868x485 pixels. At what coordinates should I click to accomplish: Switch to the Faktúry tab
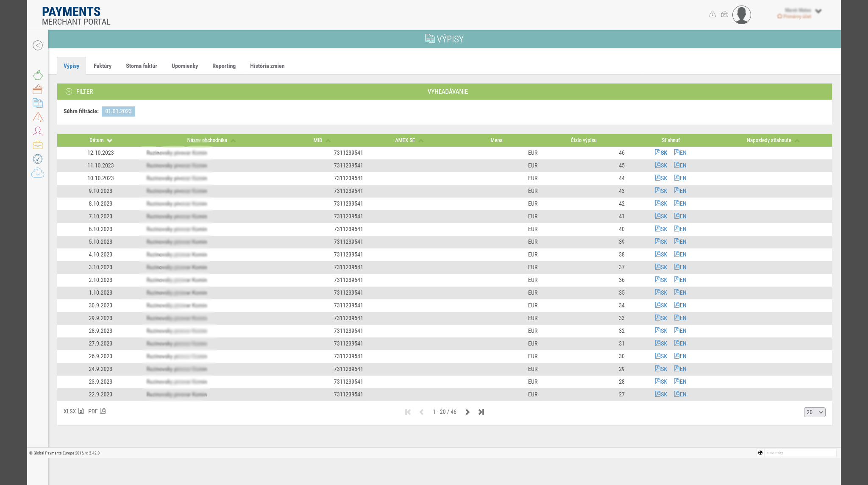[x=103, y=66]
